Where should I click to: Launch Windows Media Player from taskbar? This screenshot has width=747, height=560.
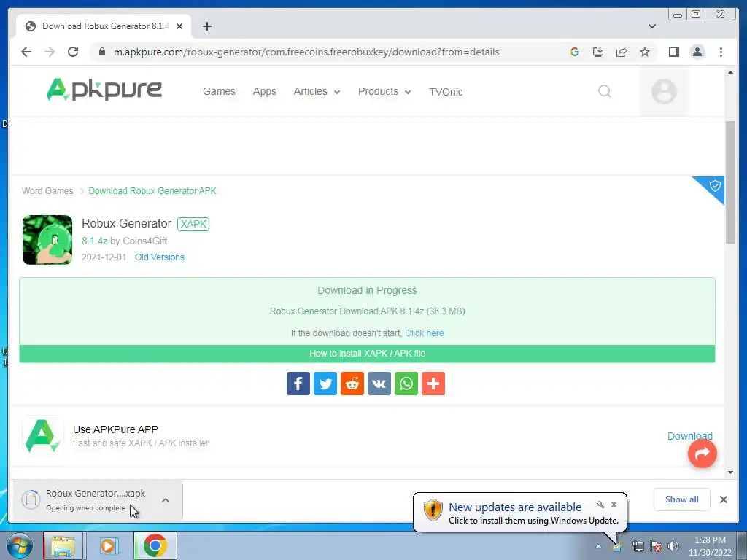click(108, 545)
